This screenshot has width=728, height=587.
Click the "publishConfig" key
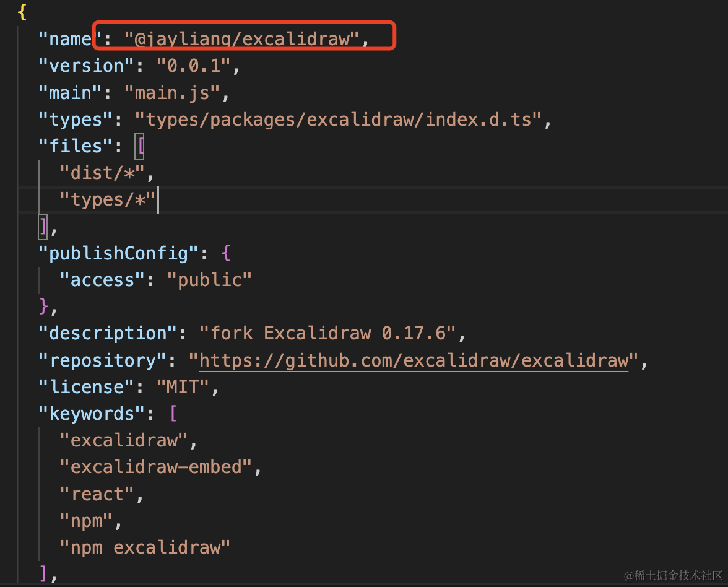[x=118, y=254]
